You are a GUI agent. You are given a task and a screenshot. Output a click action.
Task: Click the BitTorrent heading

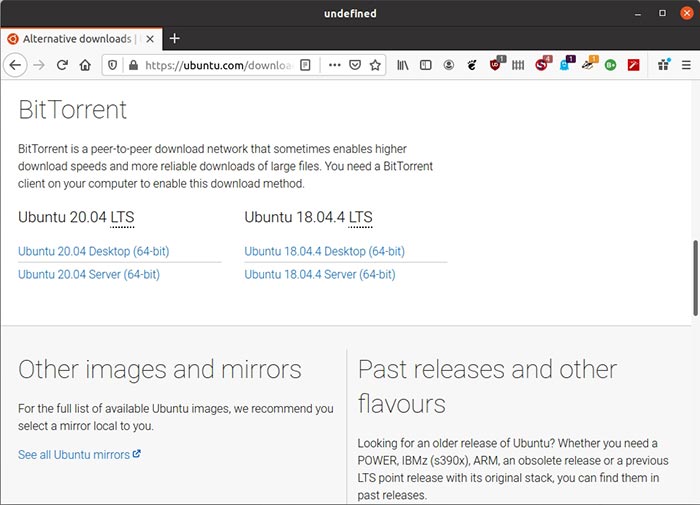tap(72, 109)
